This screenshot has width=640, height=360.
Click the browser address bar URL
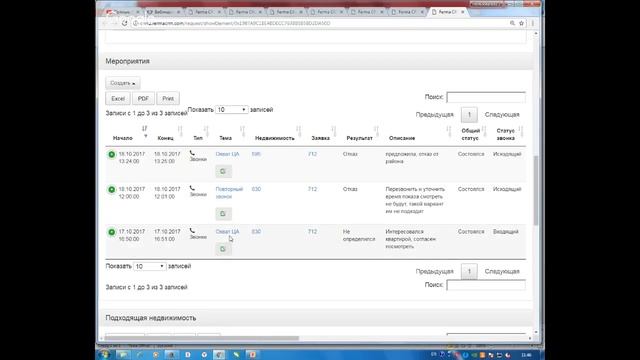pyautogui.click(x=235, y=24)
